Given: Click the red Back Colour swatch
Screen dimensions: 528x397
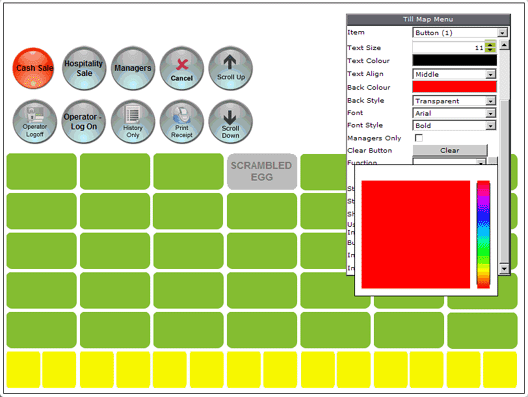Looking at the screenshot, I should pyautogui.click(x=454, y=87).
